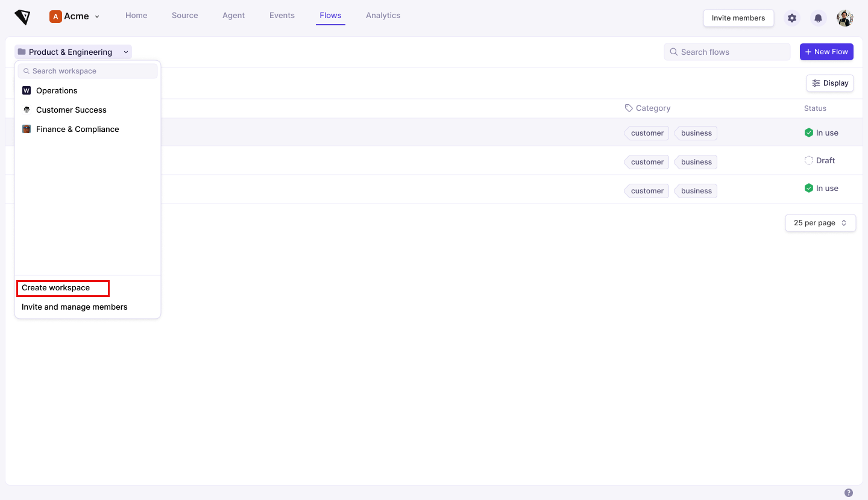
Task: Click the Invite members button
Action: pyautogui.click(x=738, y=18)
